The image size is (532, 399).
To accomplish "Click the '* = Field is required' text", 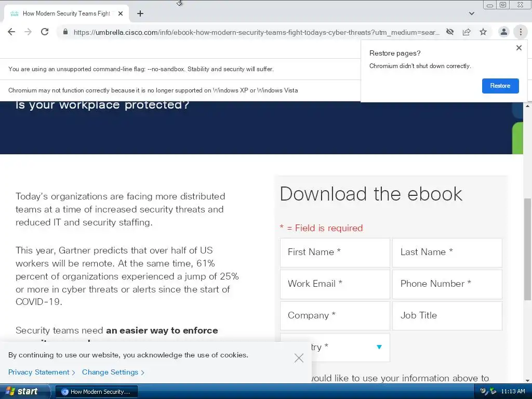I will pos(321,228).
